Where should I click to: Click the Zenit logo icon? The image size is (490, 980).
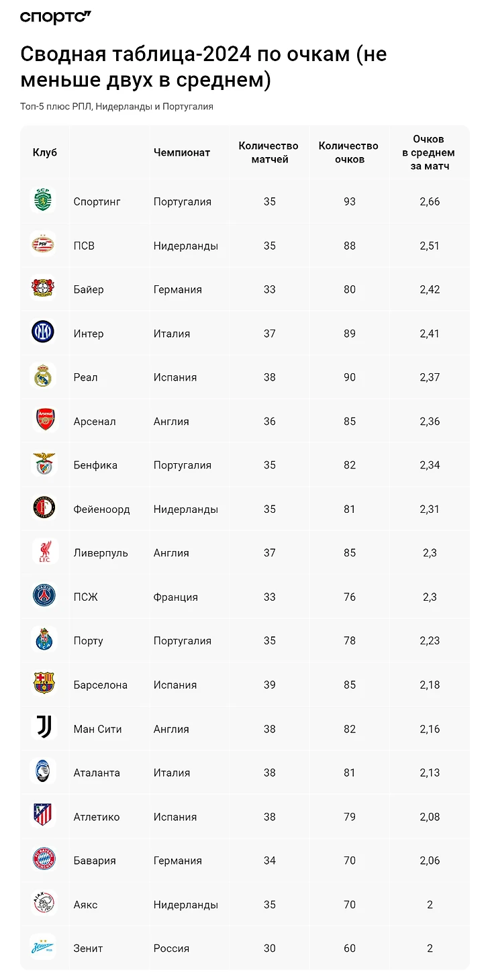click(44, 948)
